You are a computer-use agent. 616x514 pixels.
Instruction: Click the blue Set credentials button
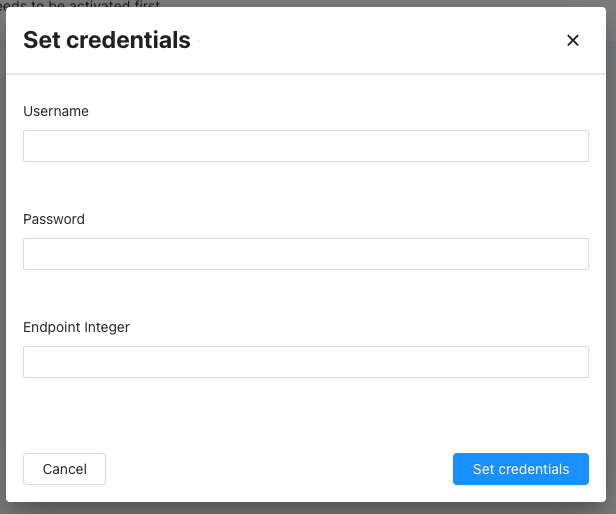coord(520,469)
